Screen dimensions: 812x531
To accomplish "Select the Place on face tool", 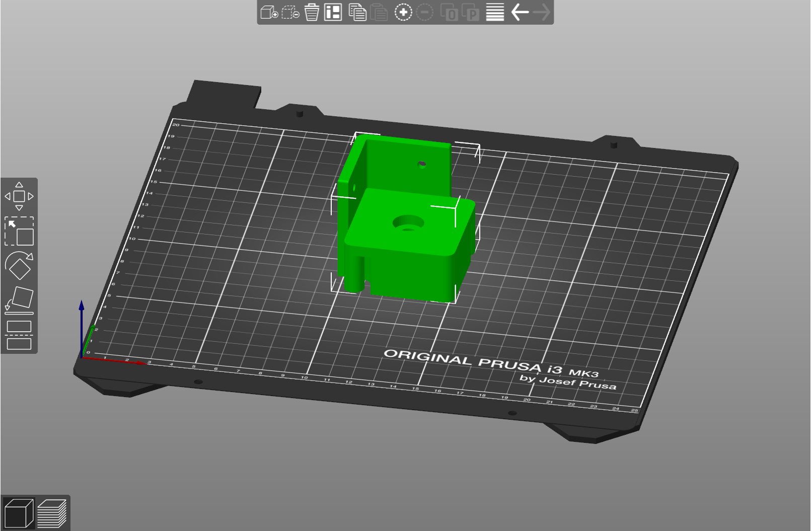I will coord(19,300).
